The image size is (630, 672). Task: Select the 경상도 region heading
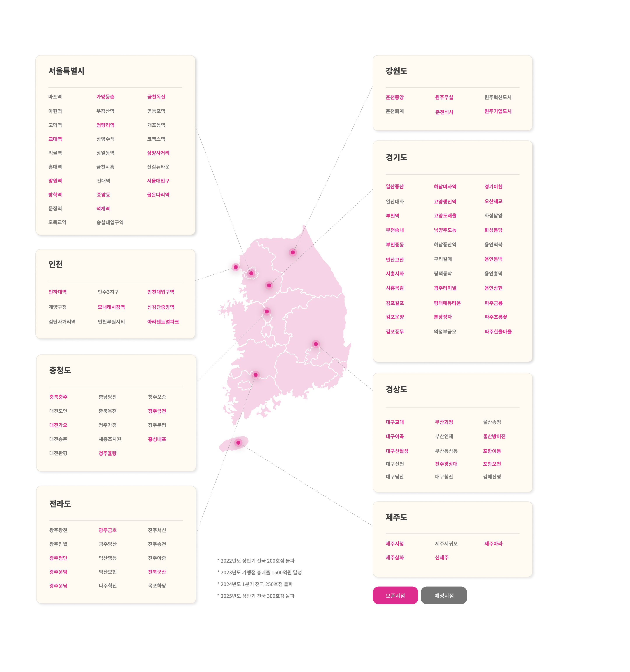click(396, 390)
